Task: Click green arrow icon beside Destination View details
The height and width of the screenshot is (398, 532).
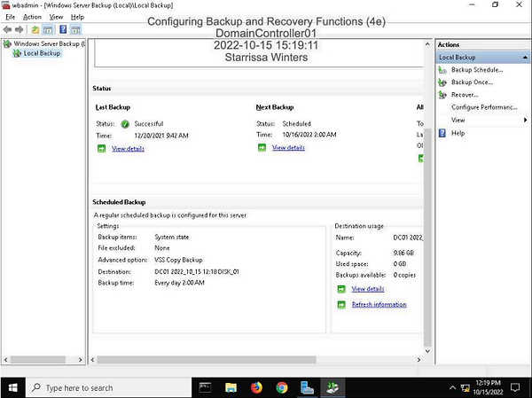Action: pyautogui.click(x=341, y=289)
